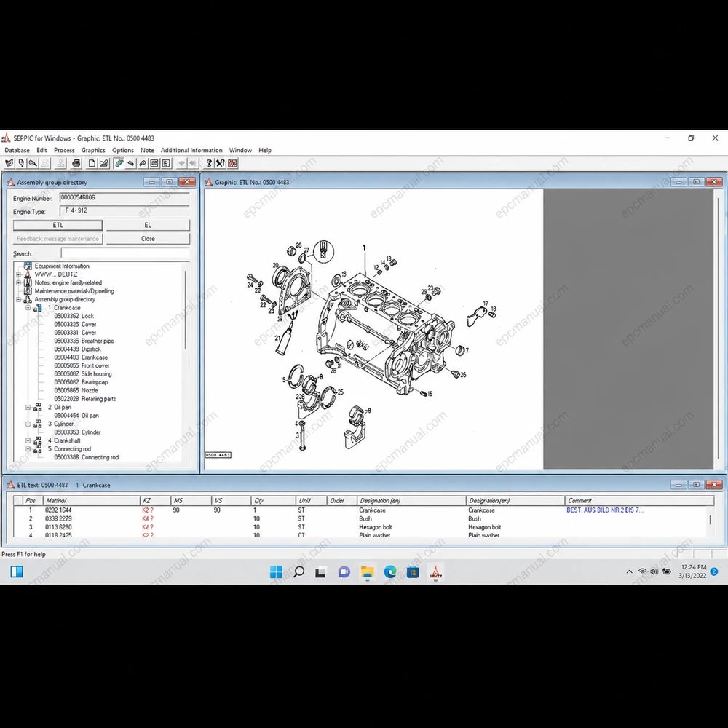Click the blank new page toolbar icon
The image size is (728, 728).
coord(92,163)
